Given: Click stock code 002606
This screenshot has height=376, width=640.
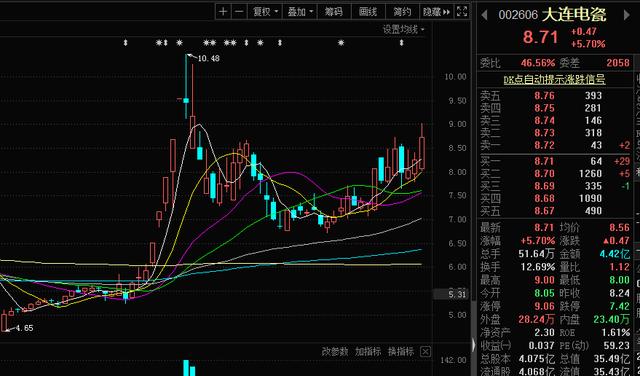Looking at the screenshot, I should pyautogui.click(x=518, y=16).
